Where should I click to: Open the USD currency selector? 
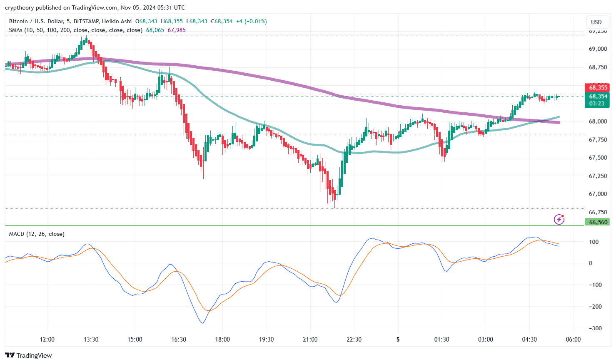(596, 22)
